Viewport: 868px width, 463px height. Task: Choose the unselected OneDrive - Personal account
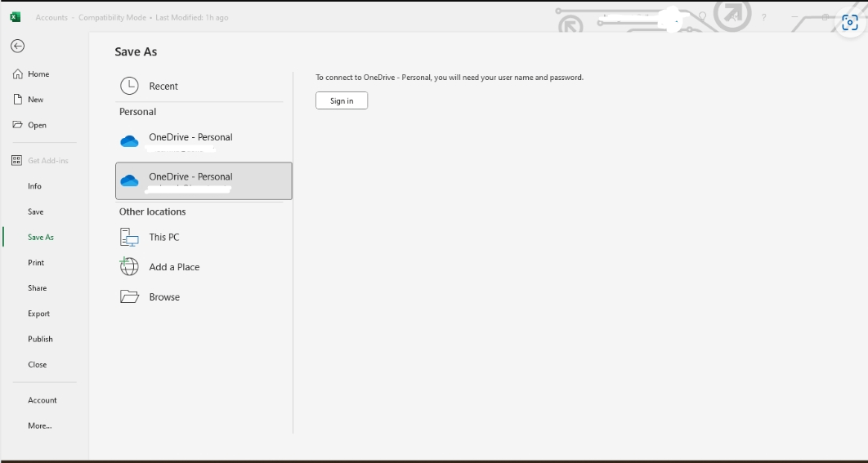point(204,141)
